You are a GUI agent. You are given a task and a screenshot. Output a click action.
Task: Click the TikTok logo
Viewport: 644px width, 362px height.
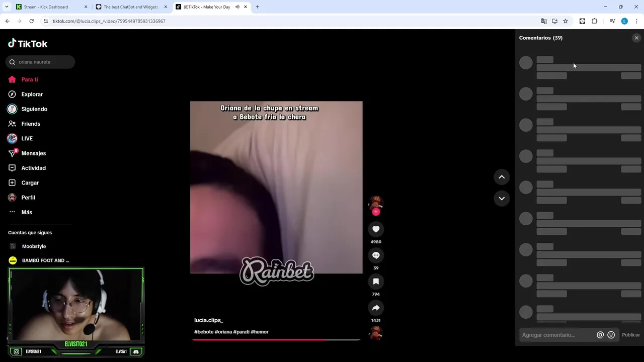tap(28, 44)
